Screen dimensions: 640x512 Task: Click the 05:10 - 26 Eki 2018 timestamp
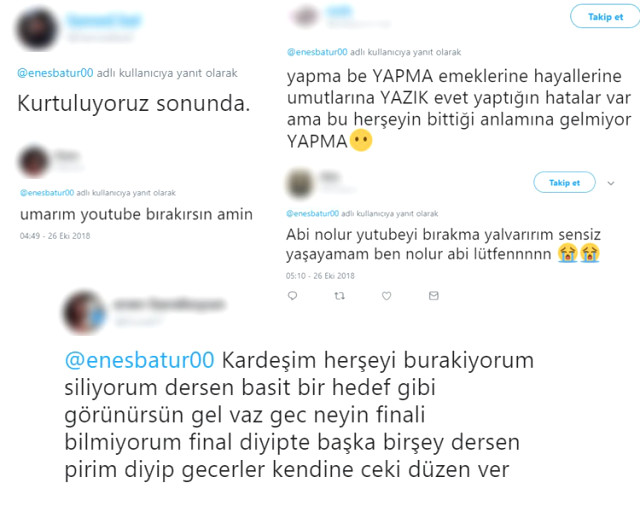click(x=320, y=276)
